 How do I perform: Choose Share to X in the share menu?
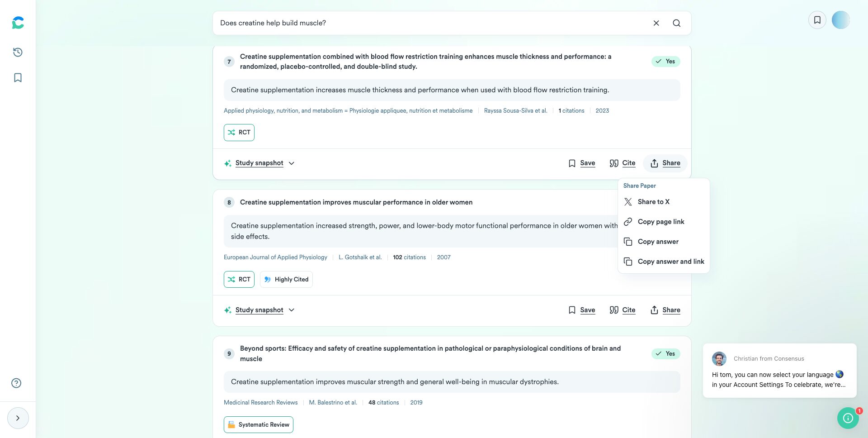click(653, 202)
